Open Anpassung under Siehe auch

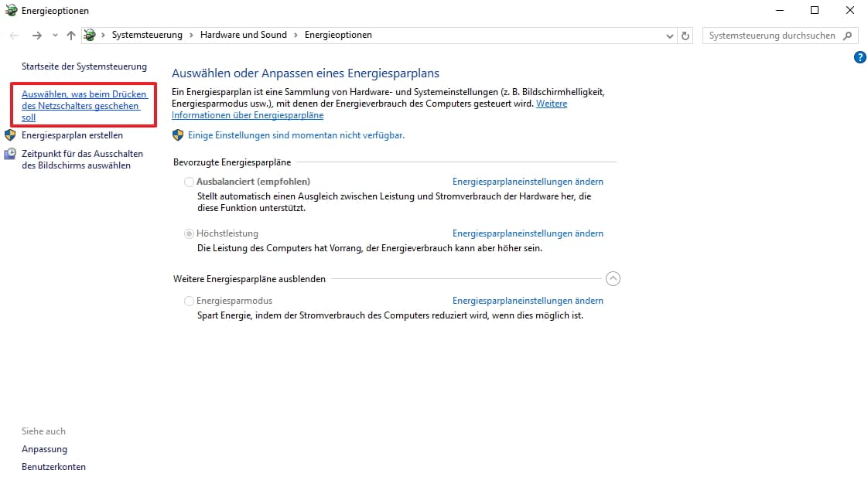(x=44, y=449)
